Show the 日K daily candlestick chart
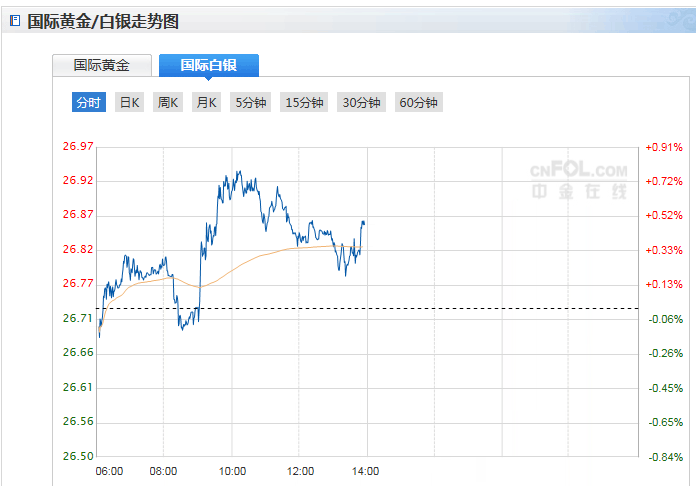 (129, 102)
